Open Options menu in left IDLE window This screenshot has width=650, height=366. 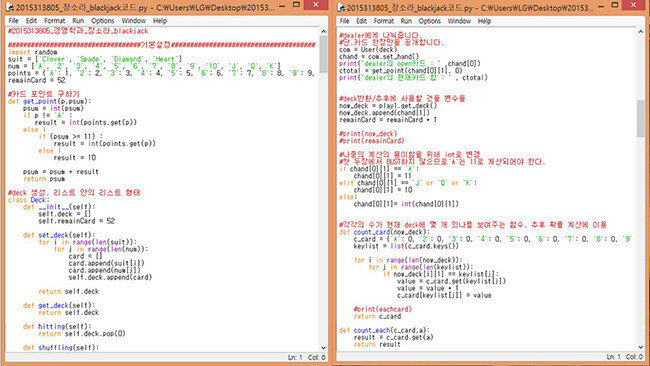[x=102, y=21]
